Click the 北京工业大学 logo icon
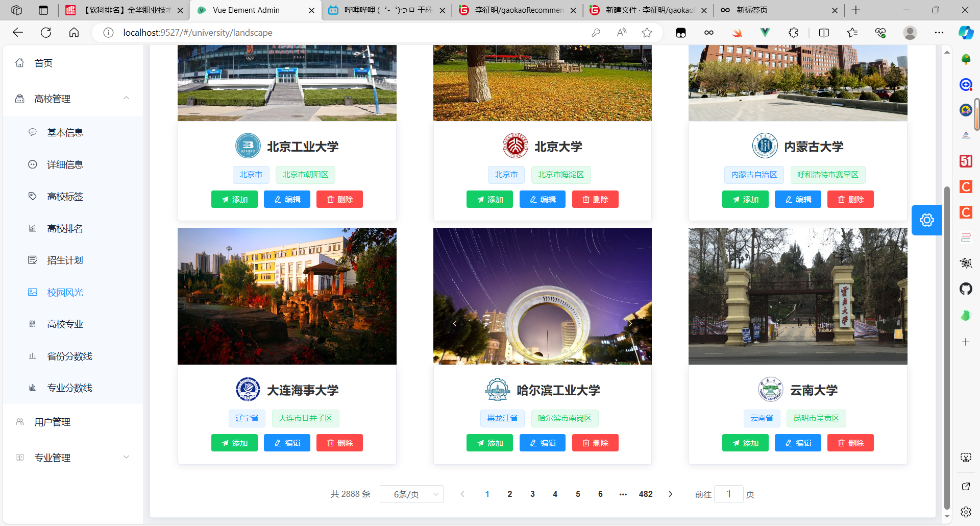Screen dimensions: 980x526 point(248,146)
